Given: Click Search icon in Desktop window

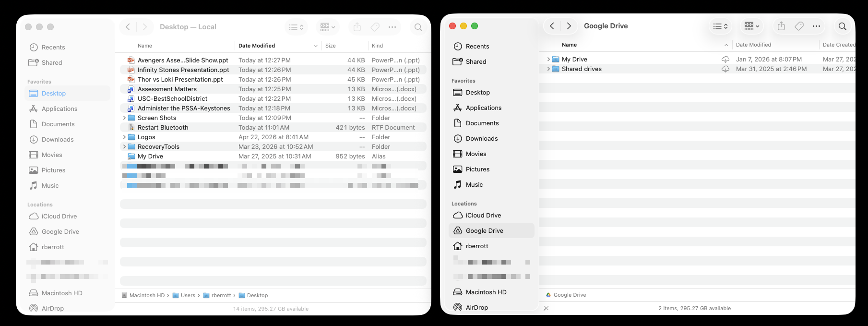Looking at the screenshot, I should pos(418,27).
